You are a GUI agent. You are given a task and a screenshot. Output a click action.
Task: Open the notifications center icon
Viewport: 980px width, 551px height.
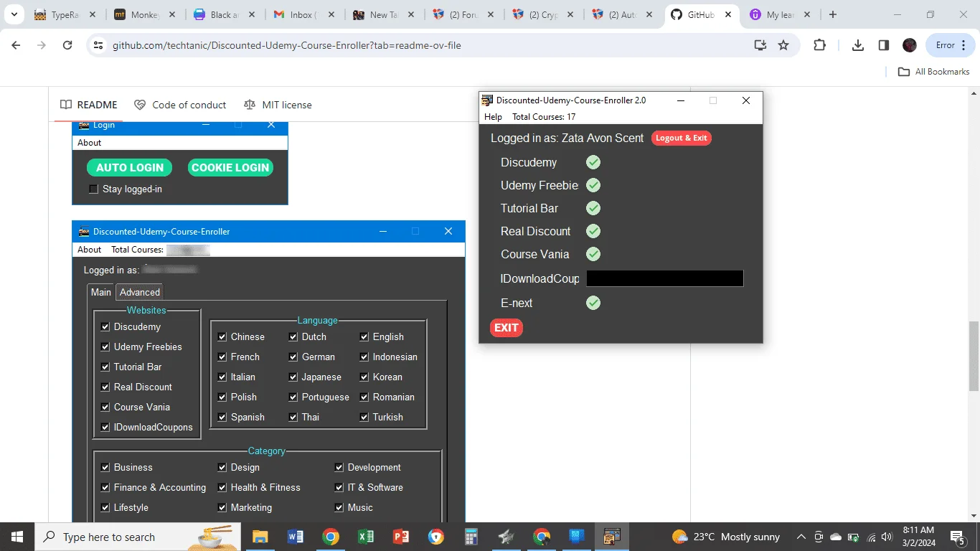point(958,537)
